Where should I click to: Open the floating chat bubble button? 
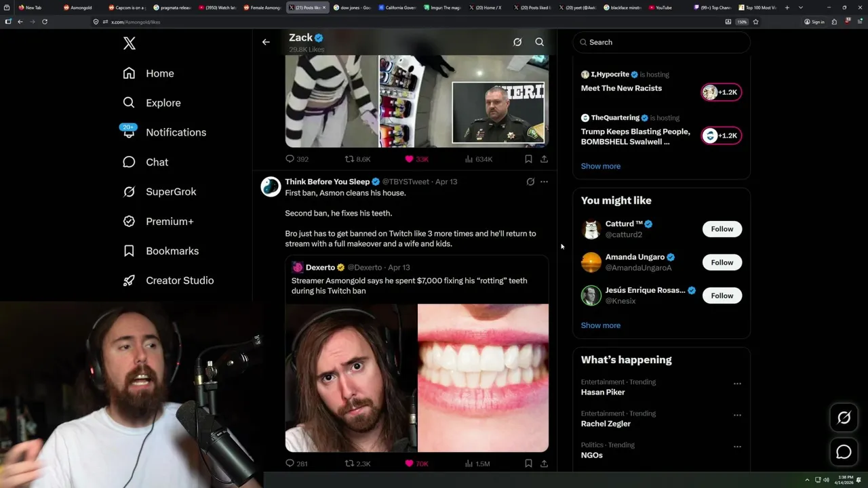[844, 452]
